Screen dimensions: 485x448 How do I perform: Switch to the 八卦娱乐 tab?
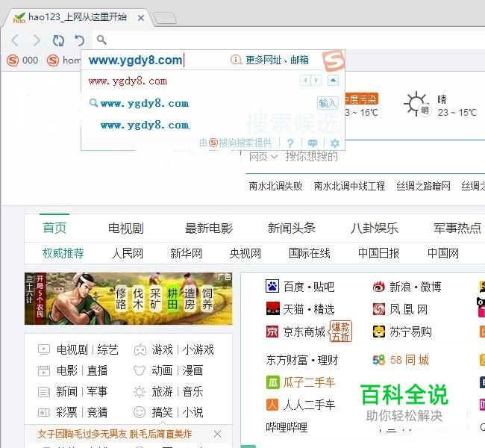click(375, 228)
